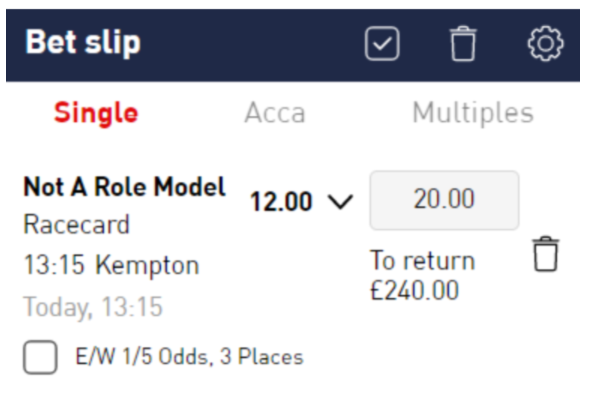Enable the E/W 1/5 Odds checkbox
590x393 pixels.
coord(40,357)
